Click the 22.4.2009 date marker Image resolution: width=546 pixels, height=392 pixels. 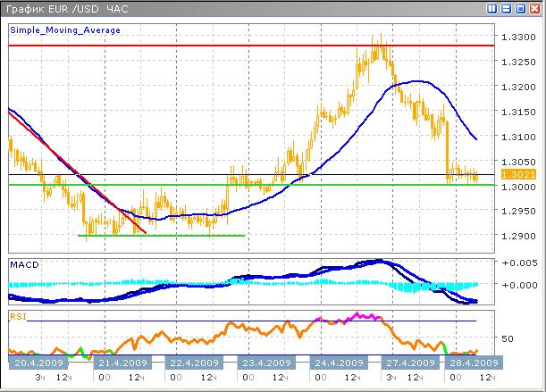(x=192, y=363)
